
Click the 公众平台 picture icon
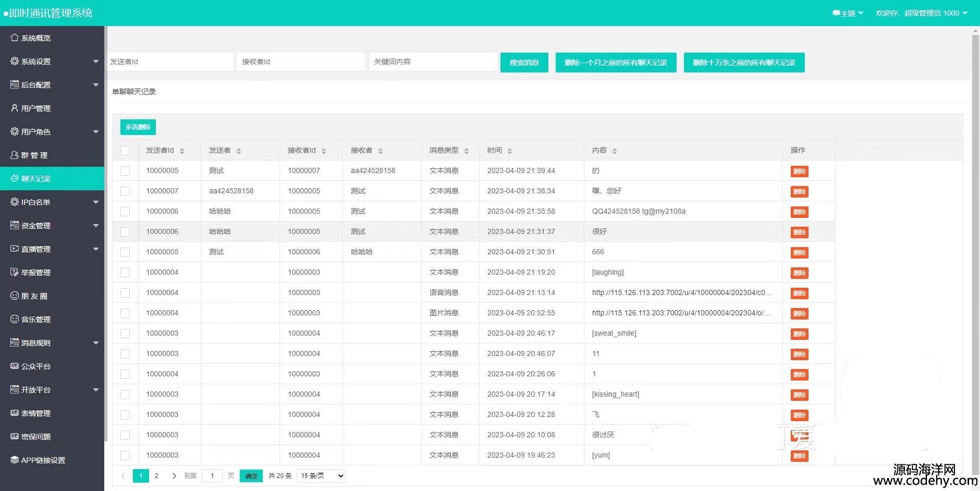point(15,366)
